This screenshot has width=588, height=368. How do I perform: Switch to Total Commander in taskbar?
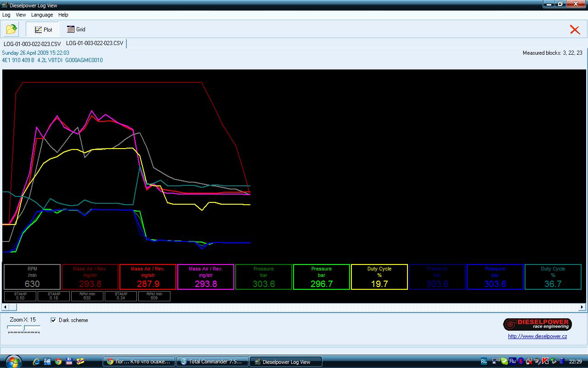pos(212,362)
